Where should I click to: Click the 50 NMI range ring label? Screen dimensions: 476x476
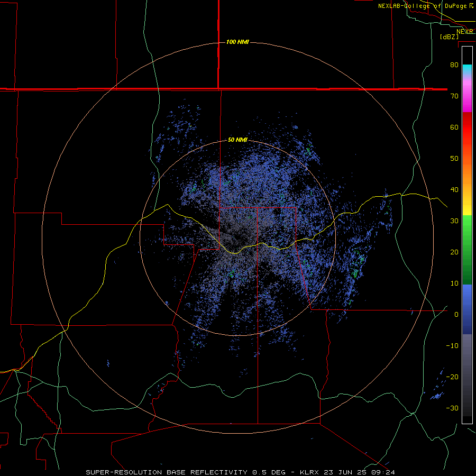(x=237, y=140)
